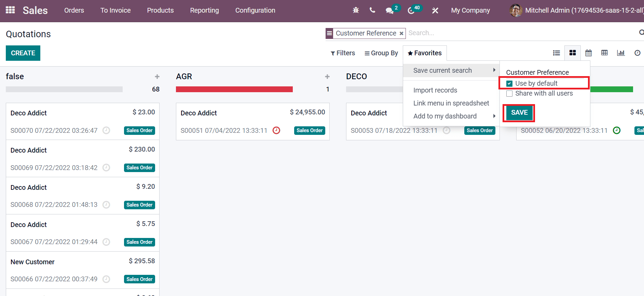
Task: Click the activity clock on S00066
Action: [x=106, y=279]
